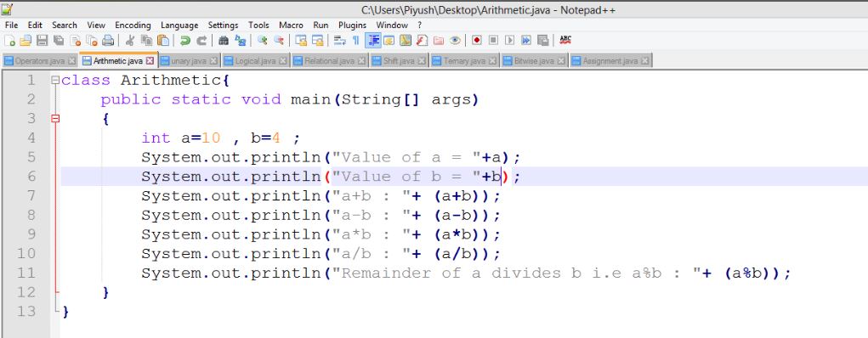Toggle the highlighted Indent Guide button

pos(373,41)
